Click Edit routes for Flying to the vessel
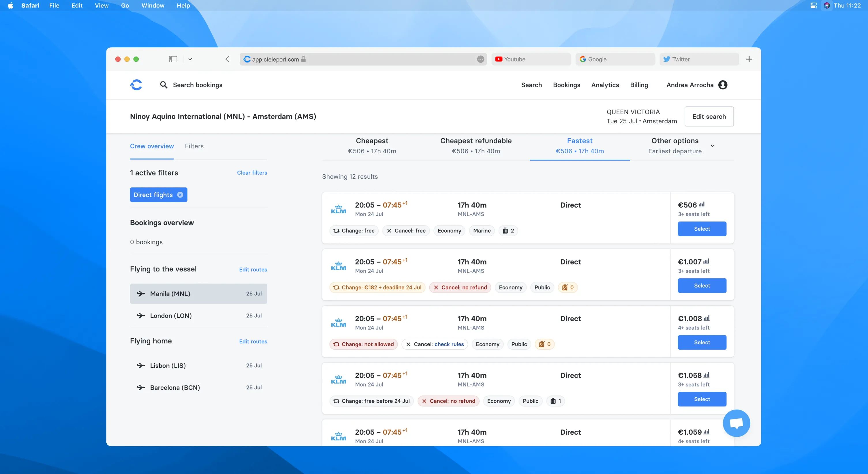Viewport: 868px width, 474px height. [253, 270]
